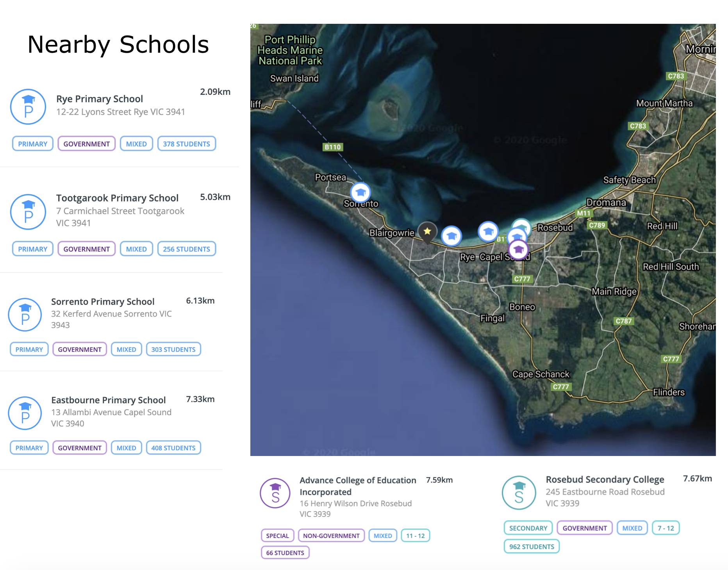
Task: Click the 256 STUDENTS tag
Action: coord(186,249)
